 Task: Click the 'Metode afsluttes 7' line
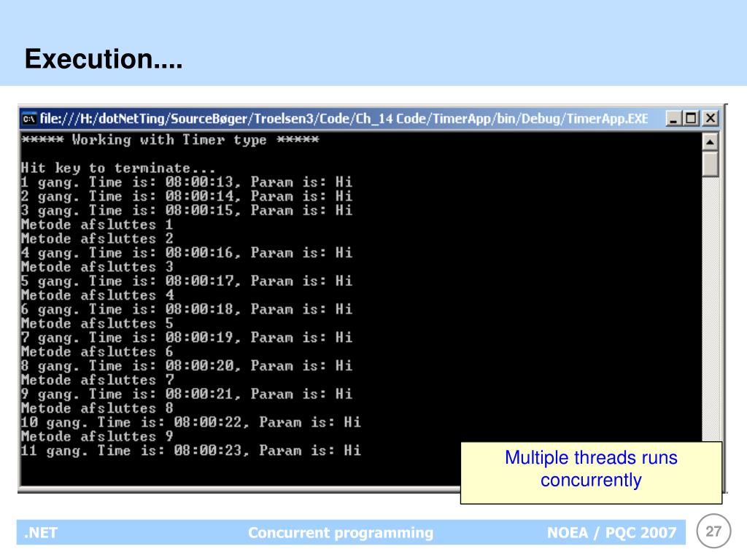(97, 380)
